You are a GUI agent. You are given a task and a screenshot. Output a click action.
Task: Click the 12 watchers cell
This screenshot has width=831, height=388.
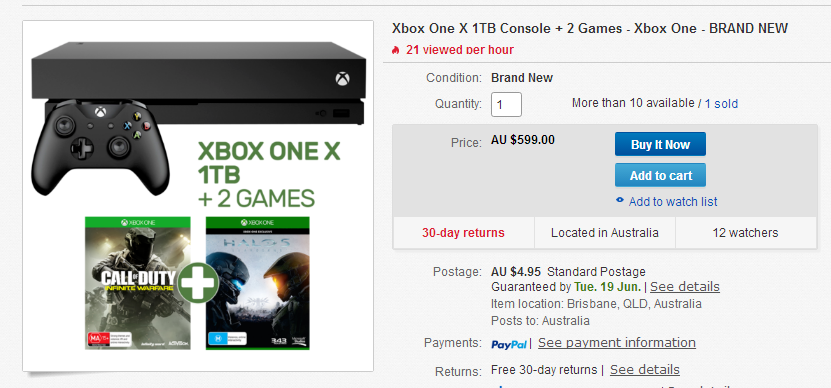tap(746, 233)
